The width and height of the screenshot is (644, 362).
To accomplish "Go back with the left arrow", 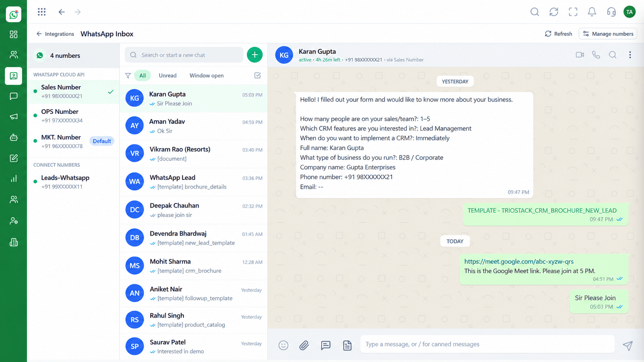I will pos(62,12).
